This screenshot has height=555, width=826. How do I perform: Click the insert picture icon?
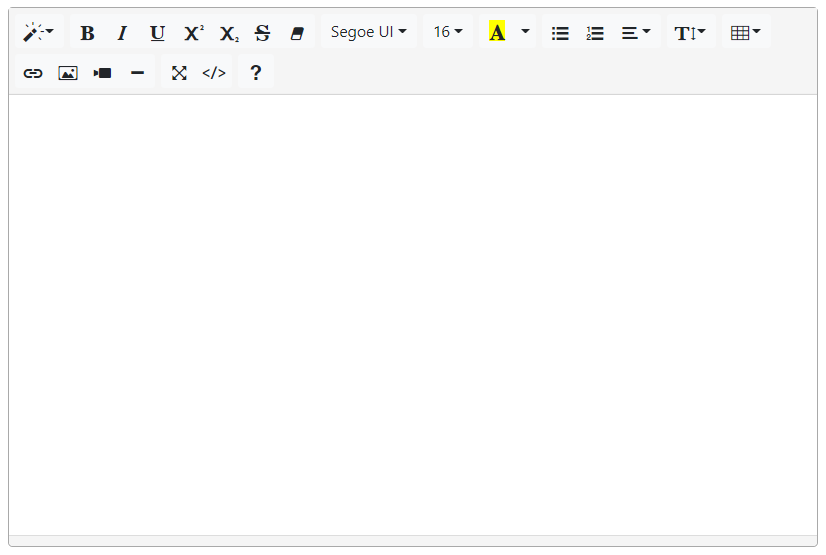pyautogui.click(x=67, y=73)
